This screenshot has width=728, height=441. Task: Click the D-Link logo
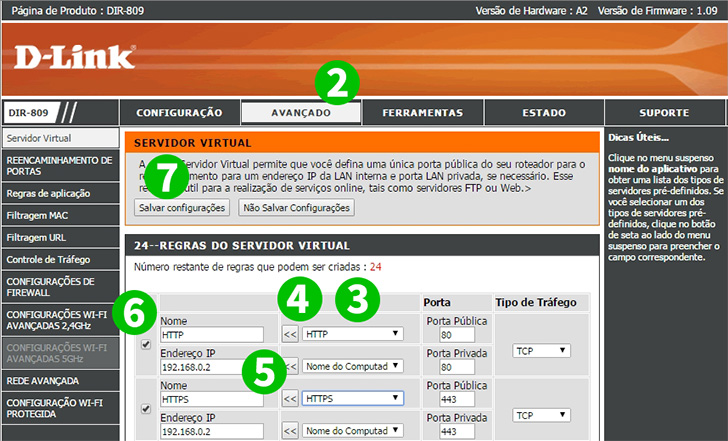point(75,57)
